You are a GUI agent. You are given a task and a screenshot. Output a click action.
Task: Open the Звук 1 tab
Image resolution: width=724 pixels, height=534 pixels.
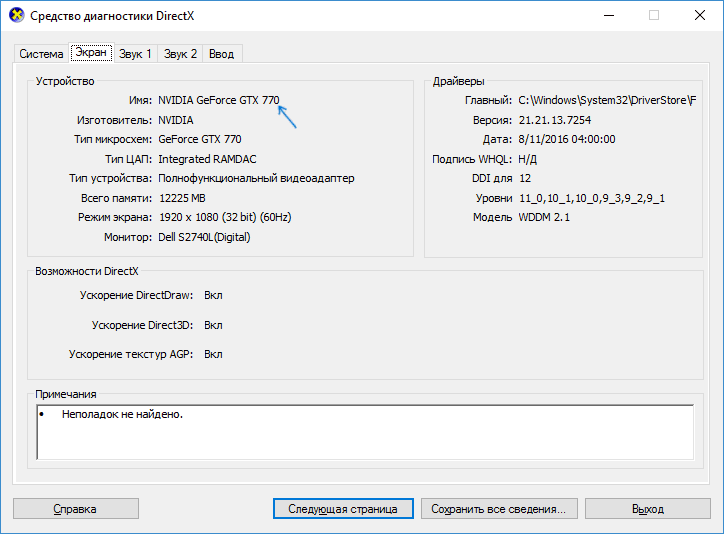(x=135, y=54)
